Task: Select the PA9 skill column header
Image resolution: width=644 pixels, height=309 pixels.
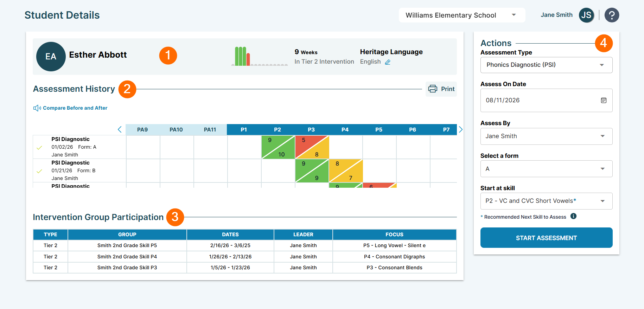Action: tap(142, 130)
